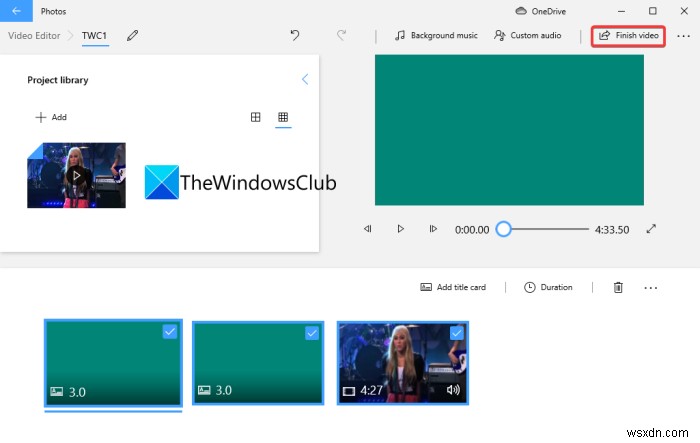Screen dimensions: 700x443
Task: Click the Project library heading
Action: click(58, 80)
